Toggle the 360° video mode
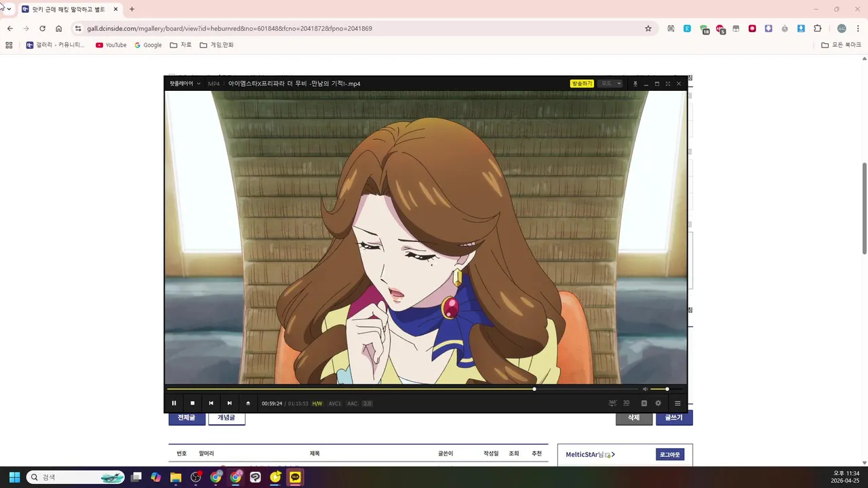Image resolution: width=868 pixels, height=488 pixels. [612, 403]
